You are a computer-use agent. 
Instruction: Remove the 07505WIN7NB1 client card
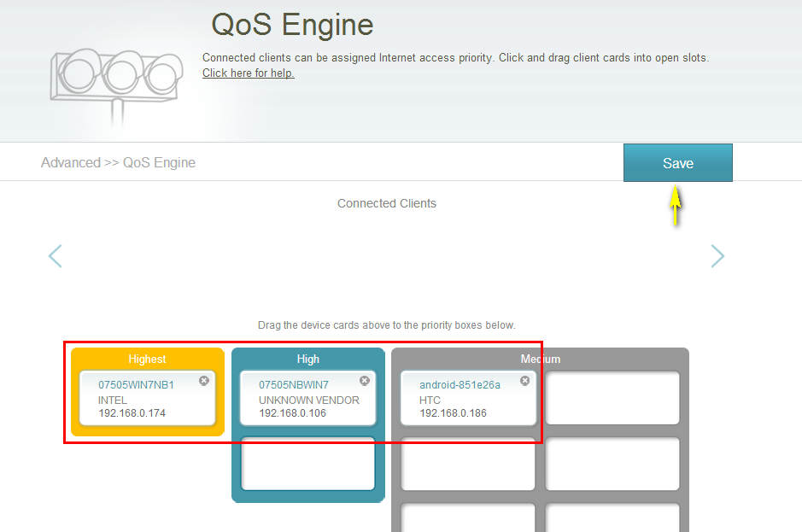coord(204,381)
